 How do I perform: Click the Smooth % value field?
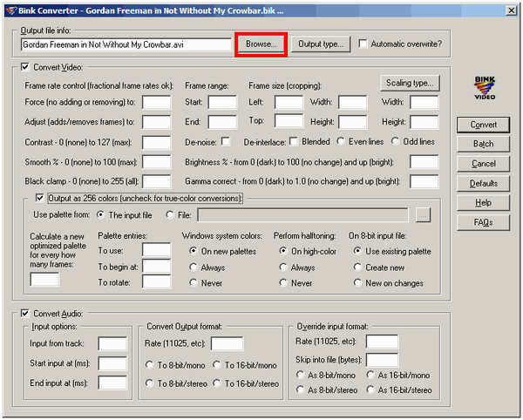coord(156,162)
